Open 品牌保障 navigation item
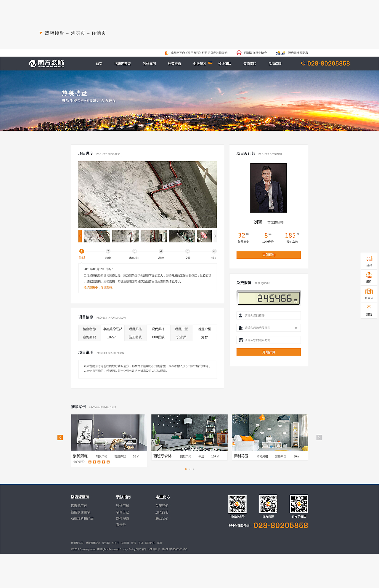 (275, 64)
